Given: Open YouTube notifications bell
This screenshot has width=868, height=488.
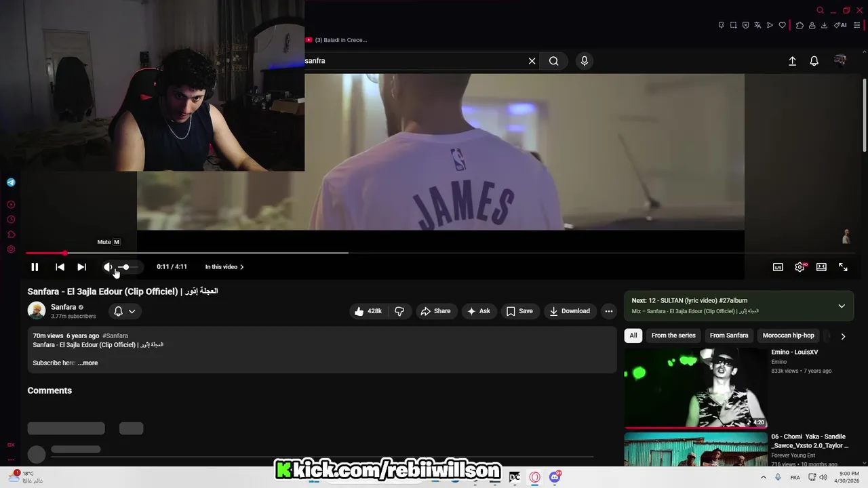Looking at the screenshot, I should point(814,61).
